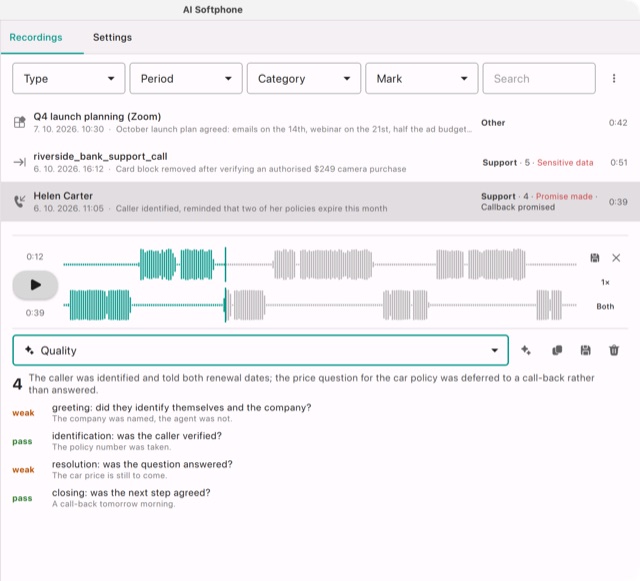
Task: Click the Other category label
Action: point(493,123)
